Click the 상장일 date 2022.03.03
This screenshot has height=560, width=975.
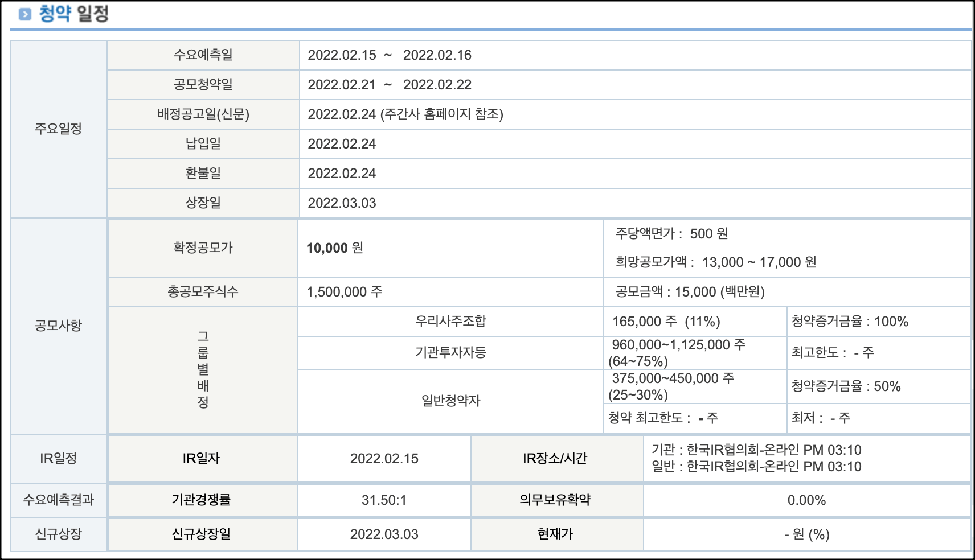[x=342, y=203]
